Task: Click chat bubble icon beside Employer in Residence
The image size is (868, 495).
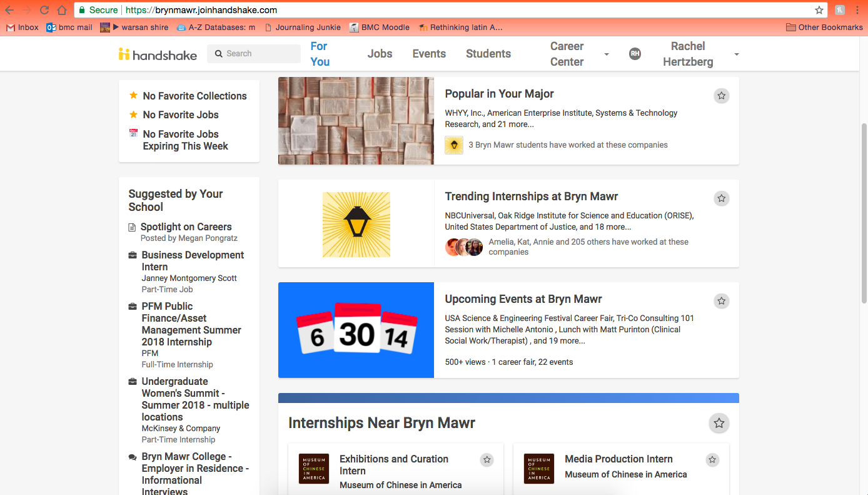Action: tap(133, 457)
